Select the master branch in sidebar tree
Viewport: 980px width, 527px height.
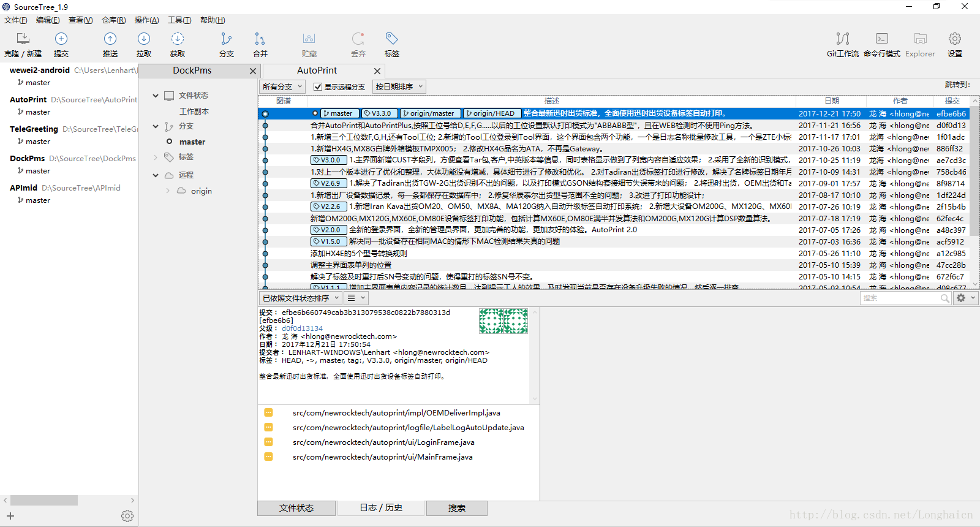(192, 142)
